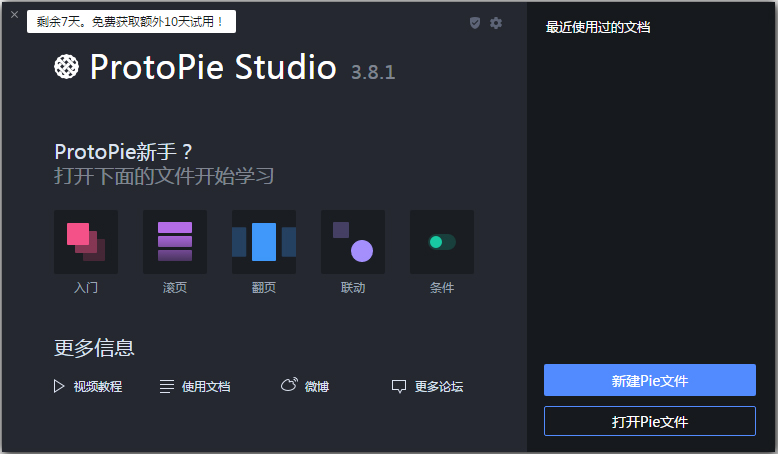Click the 最近使用过的文档 heading

[598, 27]
